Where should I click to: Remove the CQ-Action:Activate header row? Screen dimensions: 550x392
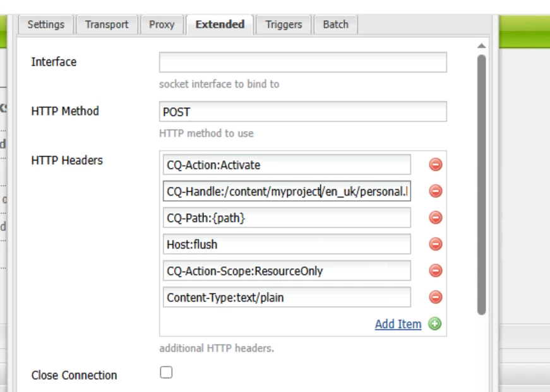[436, 165]
